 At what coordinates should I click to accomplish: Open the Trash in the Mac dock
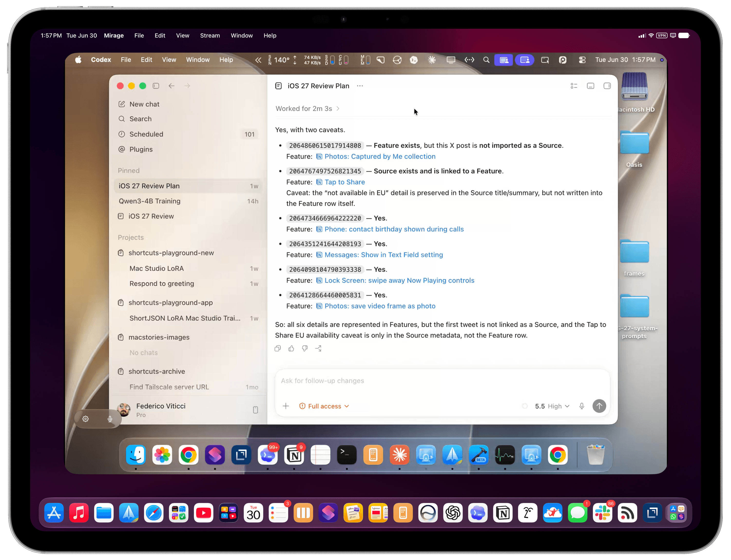tap(596, 455)
